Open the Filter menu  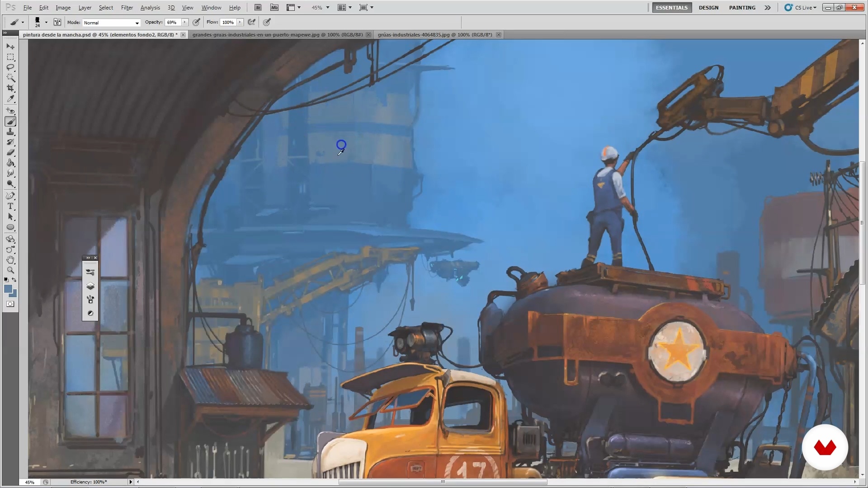tap(127, 8)
